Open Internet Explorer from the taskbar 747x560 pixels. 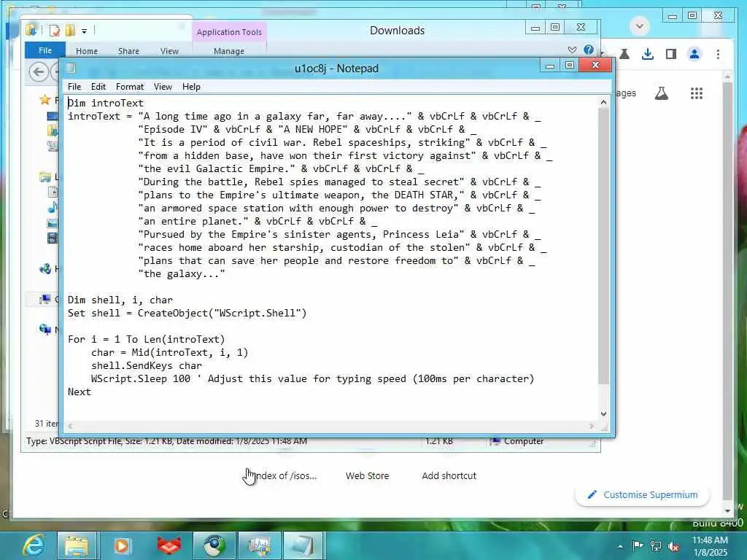tap(34, 545)
